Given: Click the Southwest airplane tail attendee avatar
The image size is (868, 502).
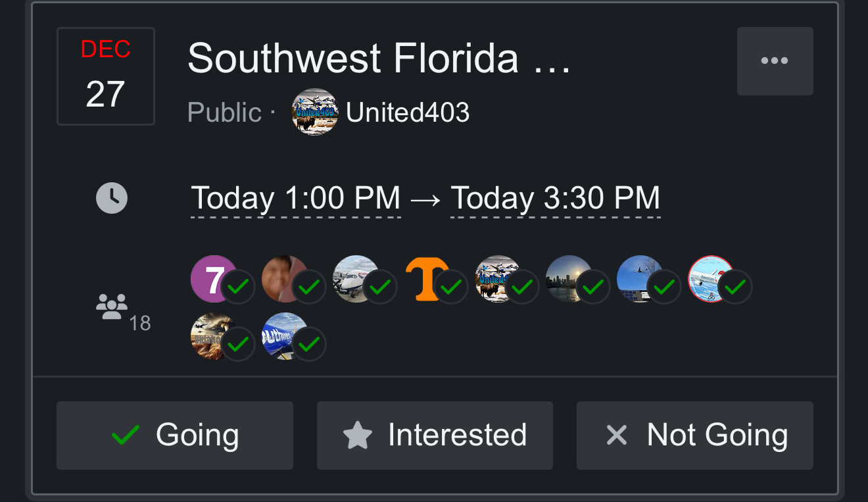Looking at the screenshot, I should [x=284, y=336].
